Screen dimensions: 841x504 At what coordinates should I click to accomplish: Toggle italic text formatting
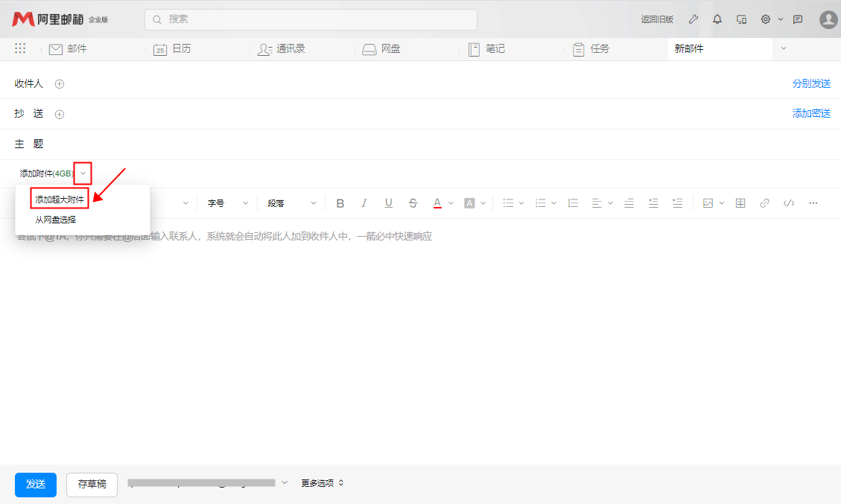click(364, 203)
